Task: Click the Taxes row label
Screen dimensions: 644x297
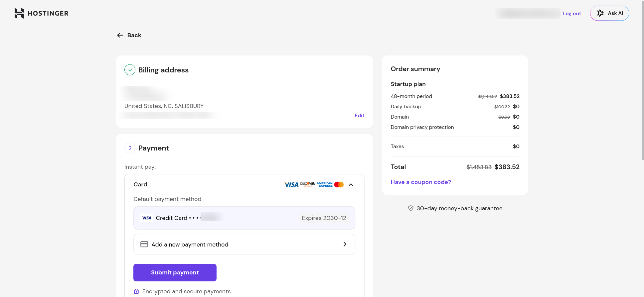Action: coord(397,147)
